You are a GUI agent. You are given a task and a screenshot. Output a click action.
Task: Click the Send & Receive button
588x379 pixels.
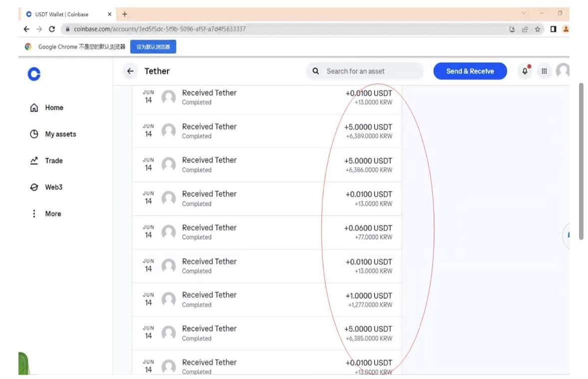(470, 71)
